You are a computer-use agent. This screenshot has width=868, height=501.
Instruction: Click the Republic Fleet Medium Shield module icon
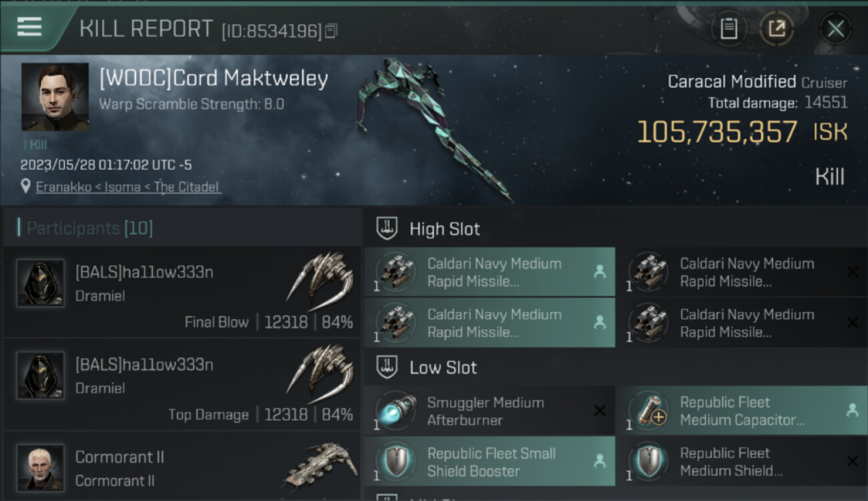[x=648, y=462]
